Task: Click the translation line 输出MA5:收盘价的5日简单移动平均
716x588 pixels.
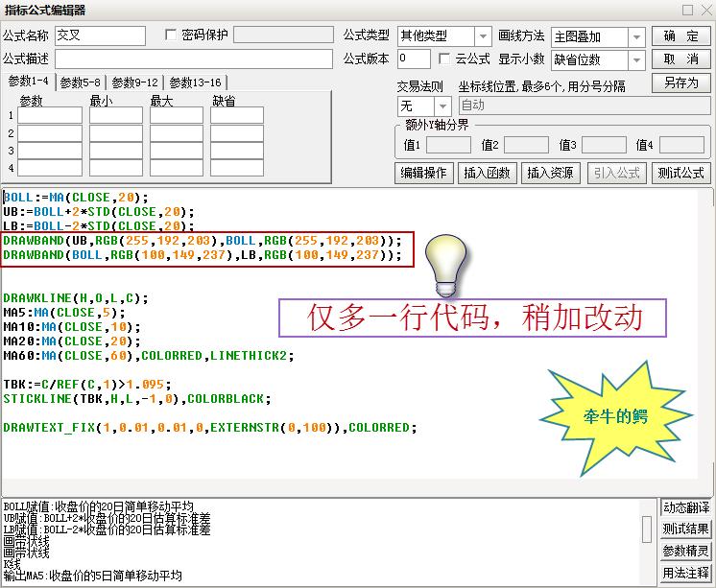Action: coord(93,576)
